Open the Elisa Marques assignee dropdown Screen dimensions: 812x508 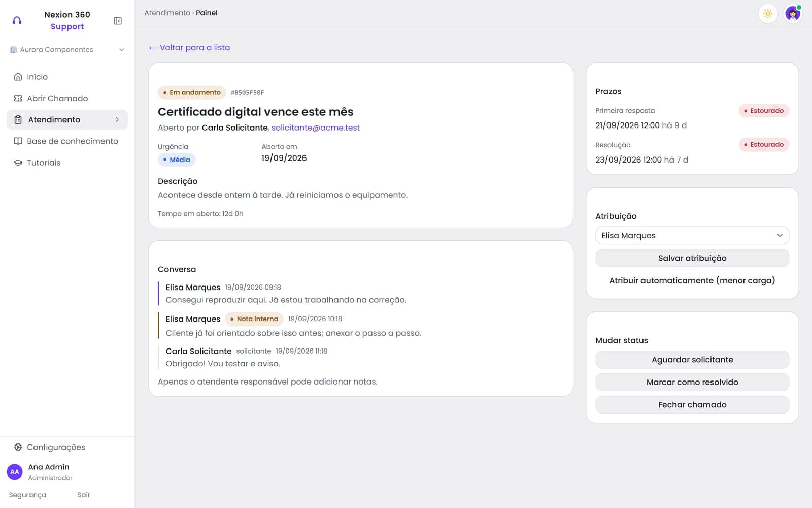click(x=692, y=236)
